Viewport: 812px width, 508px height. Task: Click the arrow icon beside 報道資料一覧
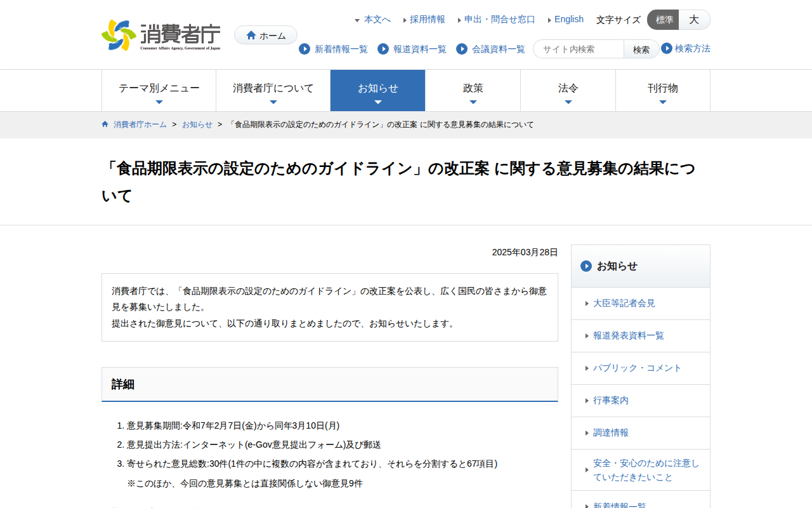tap(383, 49)
